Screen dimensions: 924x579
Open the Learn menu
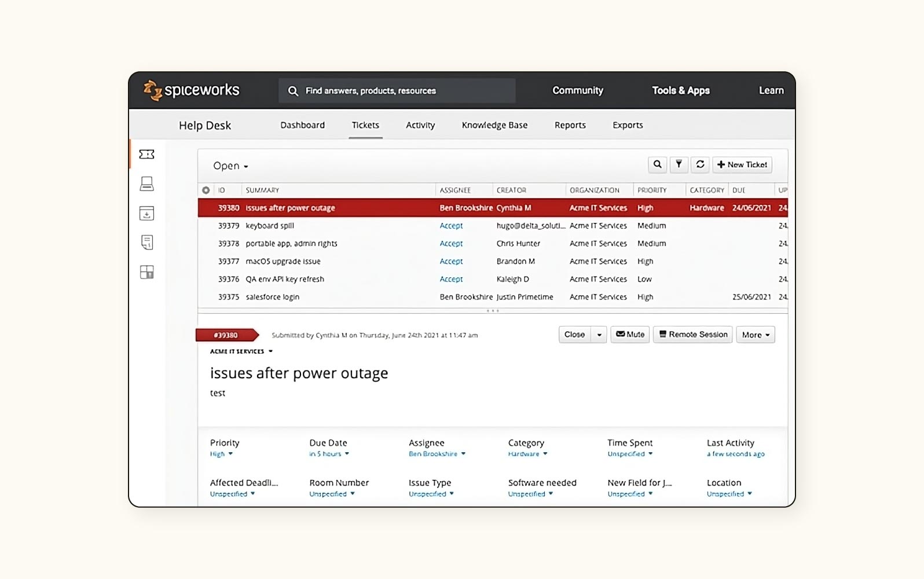point(771,90)
